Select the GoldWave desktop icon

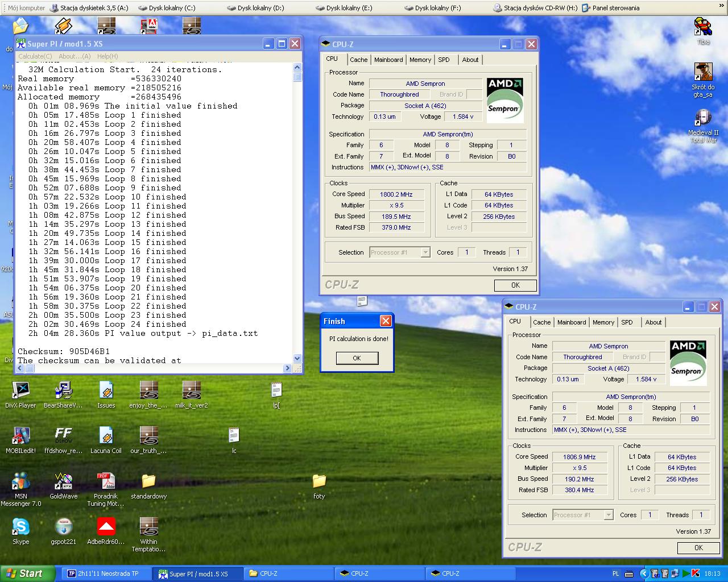pos(63,485)
